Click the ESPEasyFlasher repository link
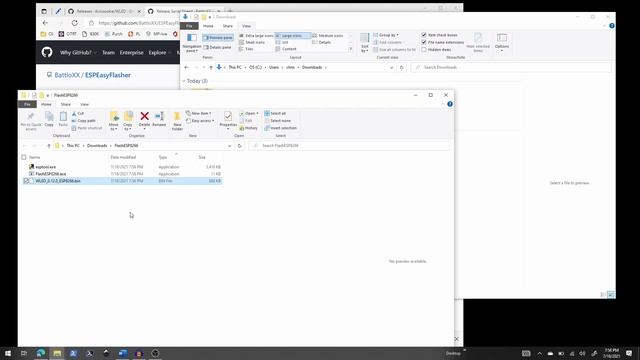Image resolution: width=640 pixels, height=360 pixels. point(108,75)
